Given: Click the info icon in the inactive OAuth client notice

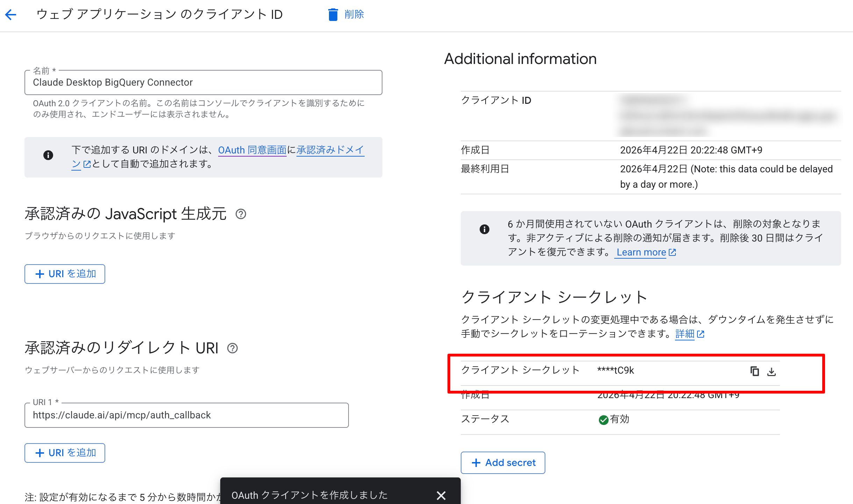Looking at the screenshot, I should pos(484,230).
